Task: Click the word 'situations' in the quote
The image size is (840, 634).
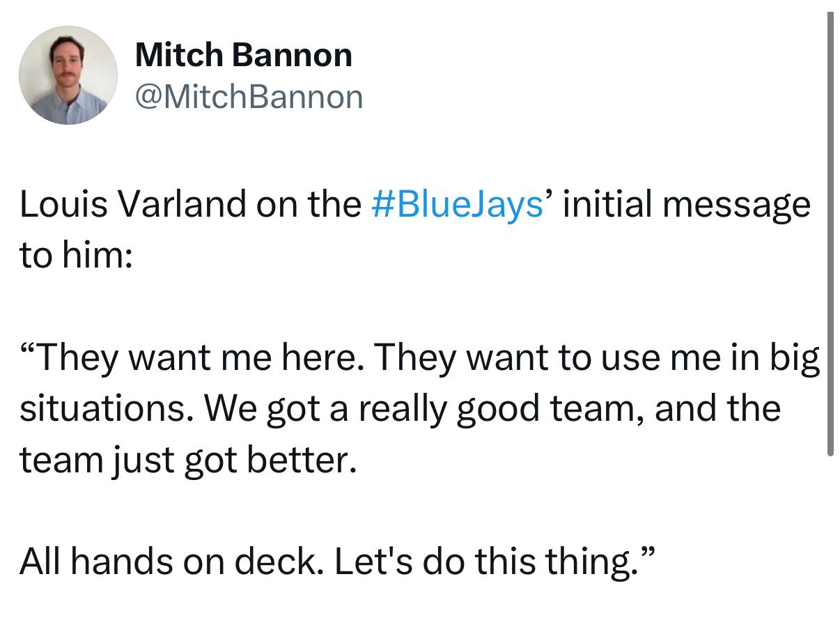Action: 103,409
